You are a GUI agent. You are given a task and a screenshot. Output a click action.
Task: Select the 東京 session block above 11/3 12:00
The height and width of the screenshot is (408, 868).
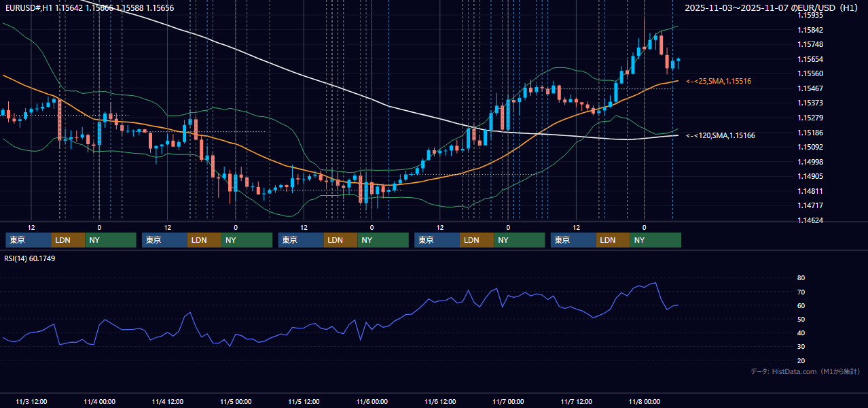pos(29,240)
